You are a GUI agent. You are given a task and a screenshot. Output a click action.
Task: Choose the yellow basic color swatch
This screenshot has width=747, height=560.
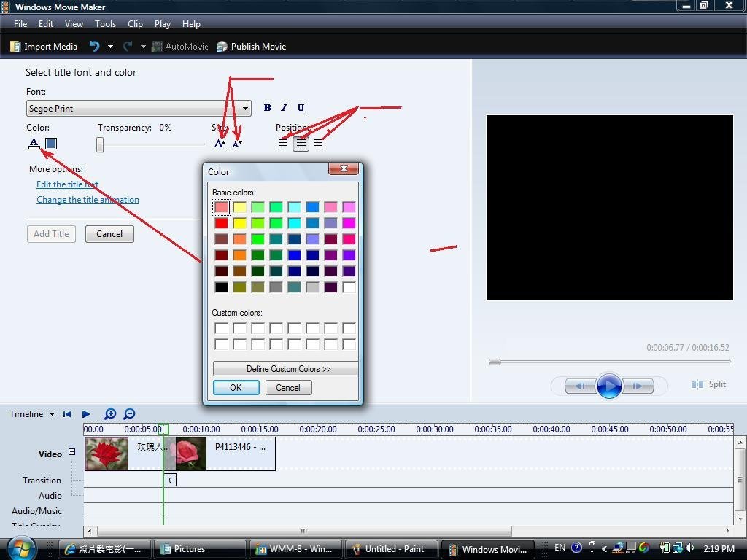point(239,223)
